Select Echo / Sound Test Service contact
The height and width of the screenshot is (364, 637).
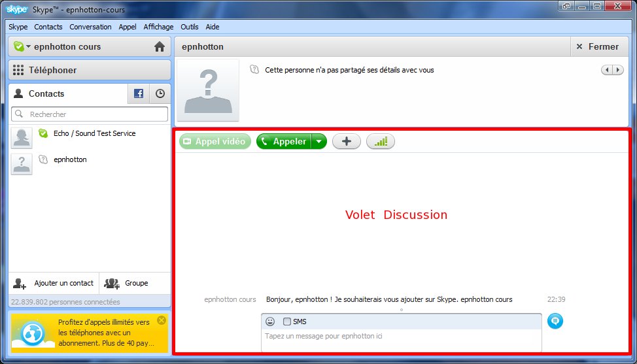coord(90,137)
